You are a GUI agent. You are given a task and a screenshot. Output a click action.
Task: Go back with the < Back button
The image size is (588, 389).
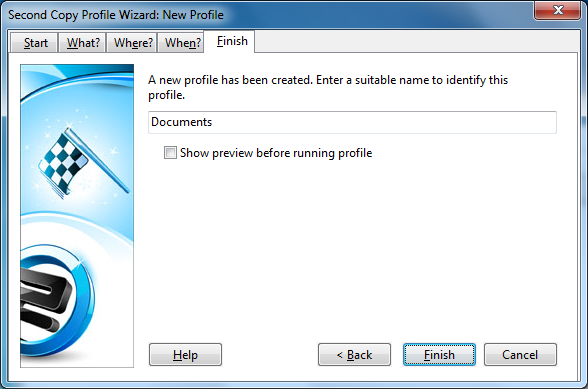click(354, 354)
